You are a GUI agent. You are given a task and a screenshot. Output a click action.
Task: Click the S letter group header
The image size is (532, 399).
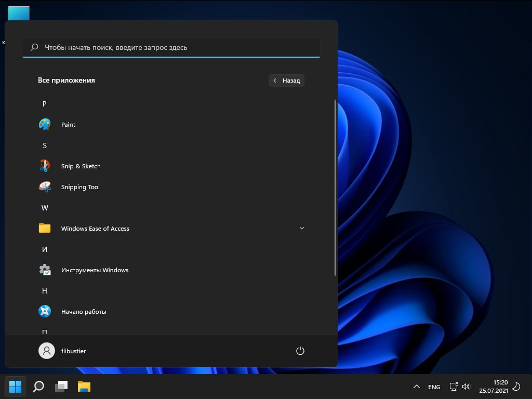[45, 145]
